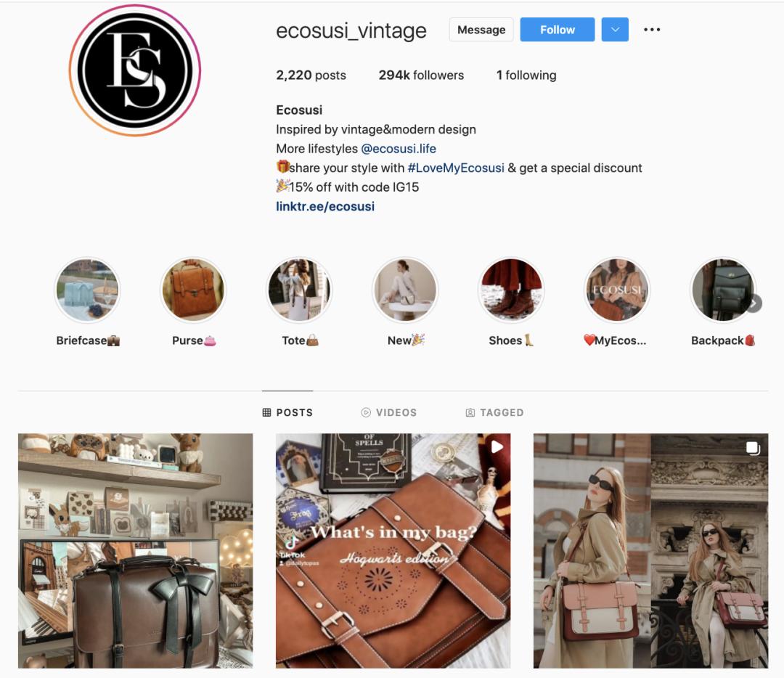Click the blue Follow button
The width and height of the screenshot is (784, 678).
[x=558, y=30]
